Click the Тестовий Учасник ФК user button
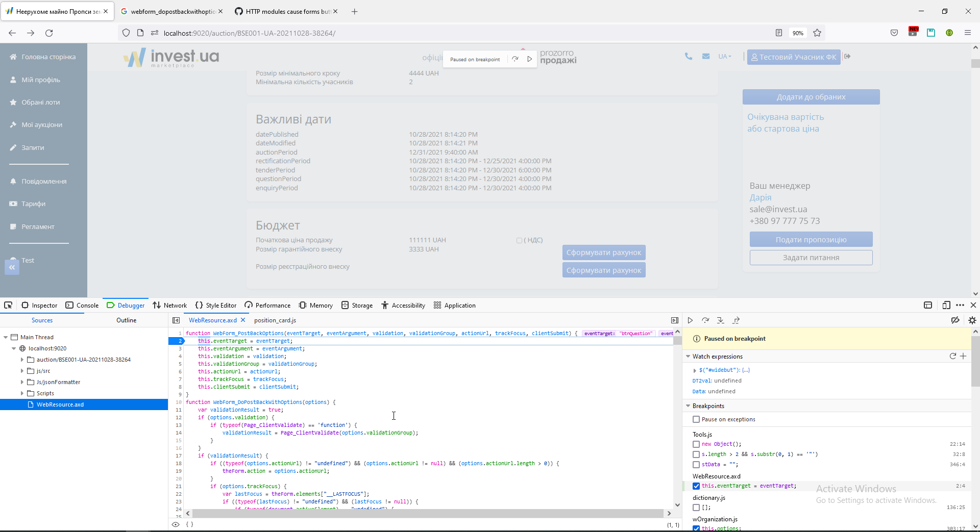 [x=794, y=57]
